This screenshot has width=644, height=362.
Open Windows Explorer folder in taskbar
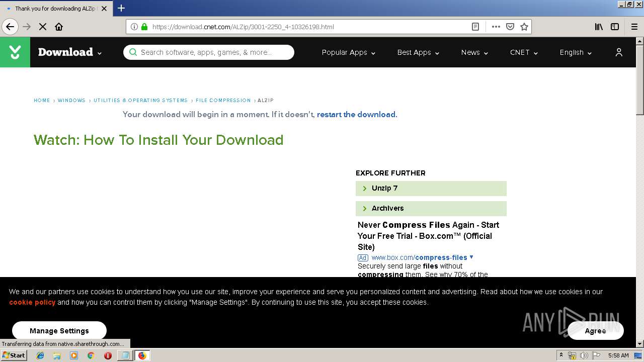tap(57, 355)
